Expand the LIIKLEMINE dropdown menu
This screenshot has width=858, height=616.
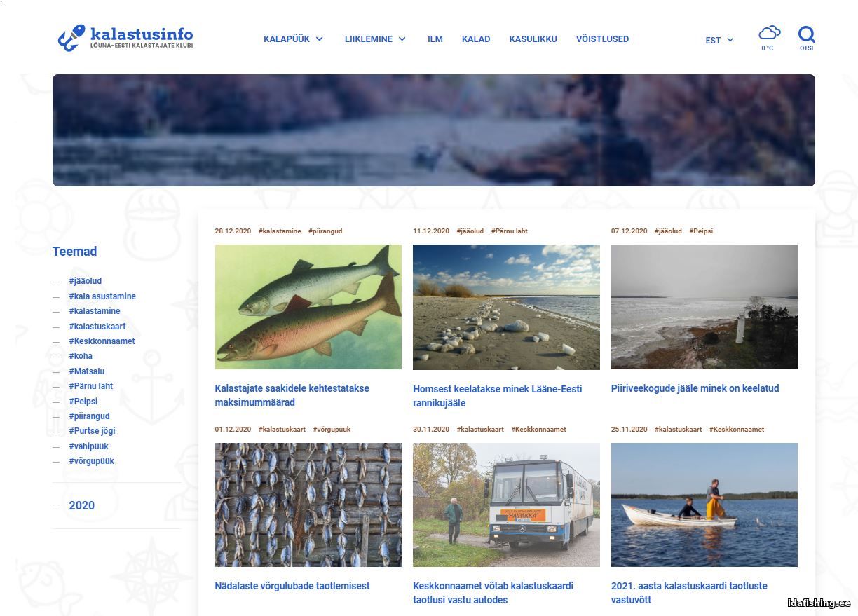coord(375,39)
